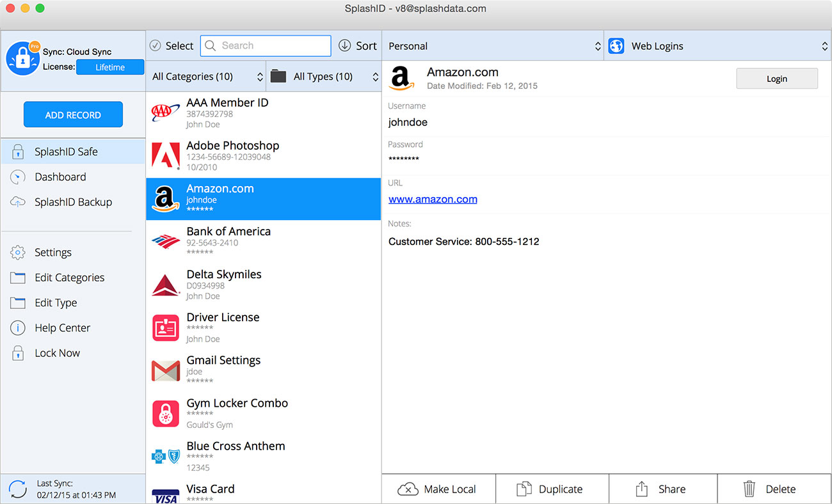Open Edit Categories in sidebar
This screenshot has height=504, width=832.
pos(73,278)
